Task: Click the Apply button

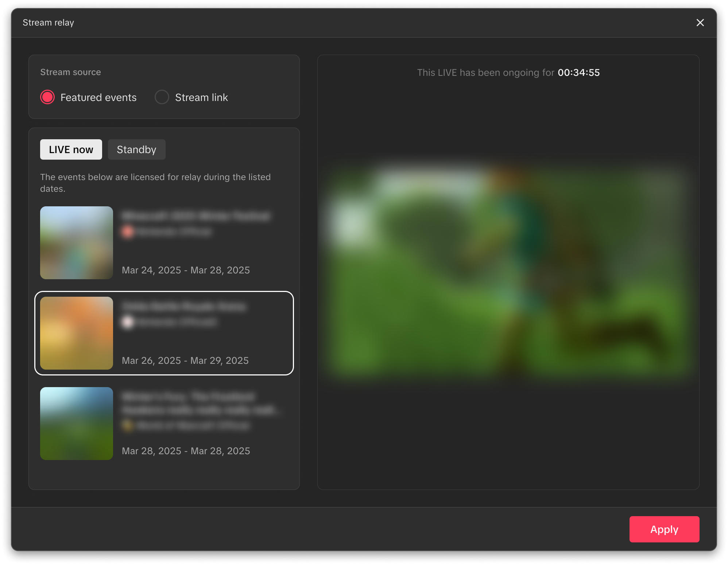Action: tap(664, 529)
